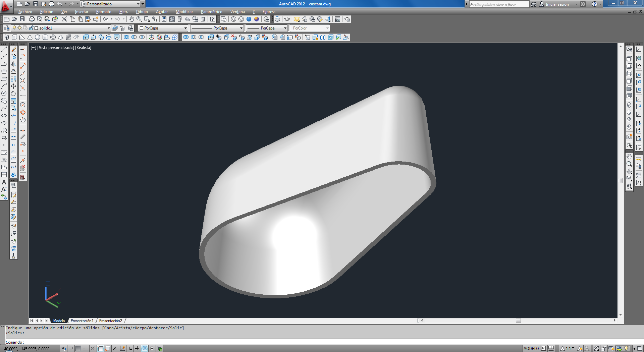Switch to the Presentación2 tab

(111, 321)
